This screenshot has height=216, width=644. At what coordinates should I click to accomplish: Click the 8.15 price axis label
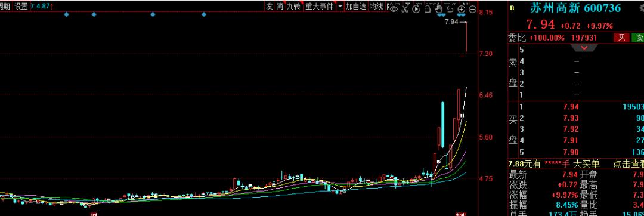pyautogui.click(x=486, y=13)
